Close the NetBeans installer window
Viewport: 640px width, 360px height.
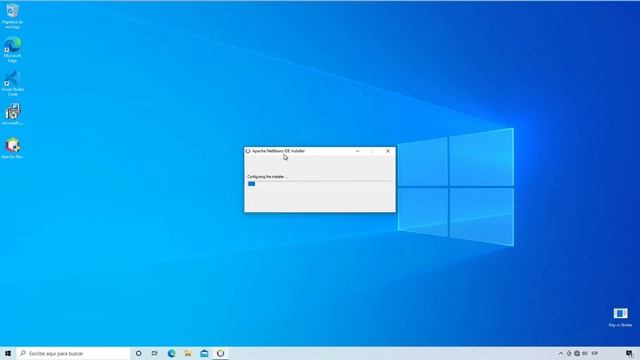(x=388, y=151)
